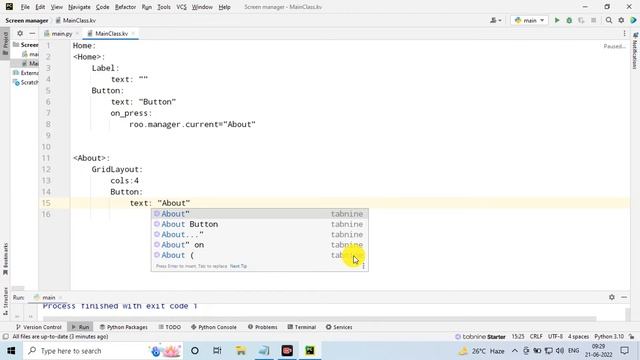Toggle the Run tool window button
This screenshot has height=360, width=640.
[x=80, y=327]
